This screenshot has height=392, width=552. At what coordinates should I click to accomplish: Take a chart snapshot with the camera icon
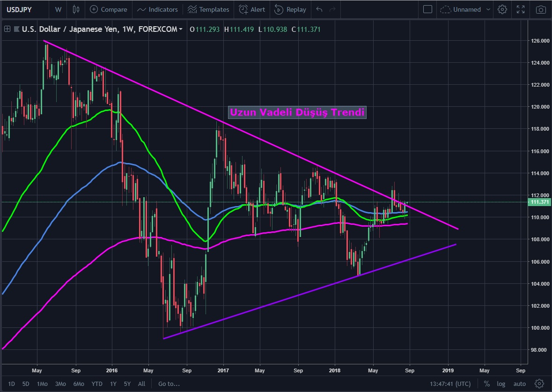(541, 9)
